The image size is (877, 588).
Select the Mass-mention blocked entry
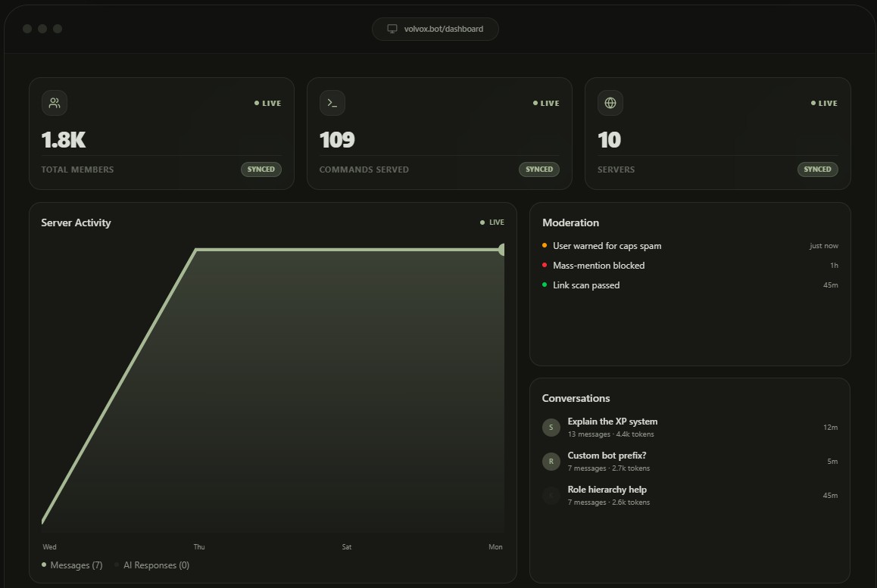pos(690,265)
